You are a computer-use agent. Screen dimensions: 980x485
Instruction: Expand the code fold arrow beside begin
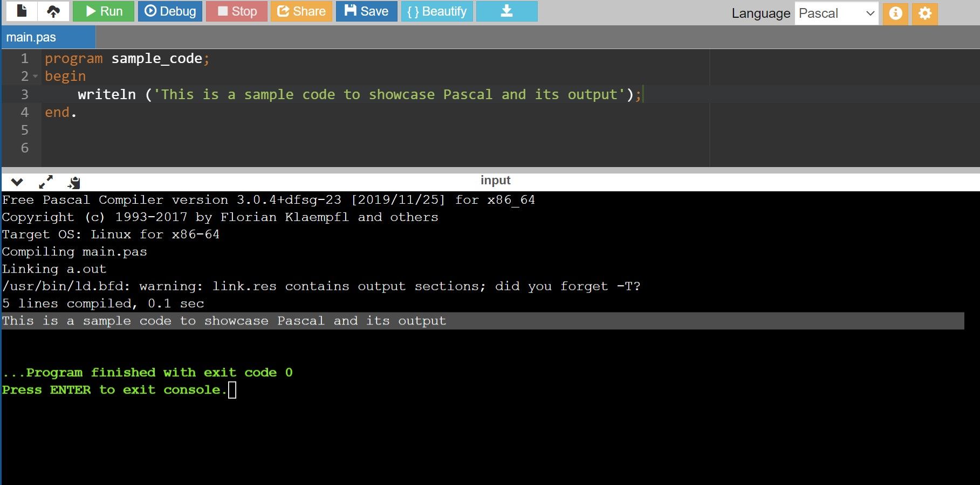tap(35, 77)
